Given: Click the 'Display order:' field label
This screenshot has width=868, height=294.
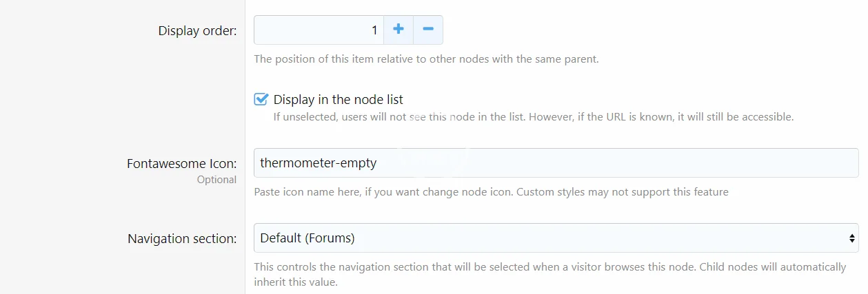Looking at the screenshot, I should point(197,31).
